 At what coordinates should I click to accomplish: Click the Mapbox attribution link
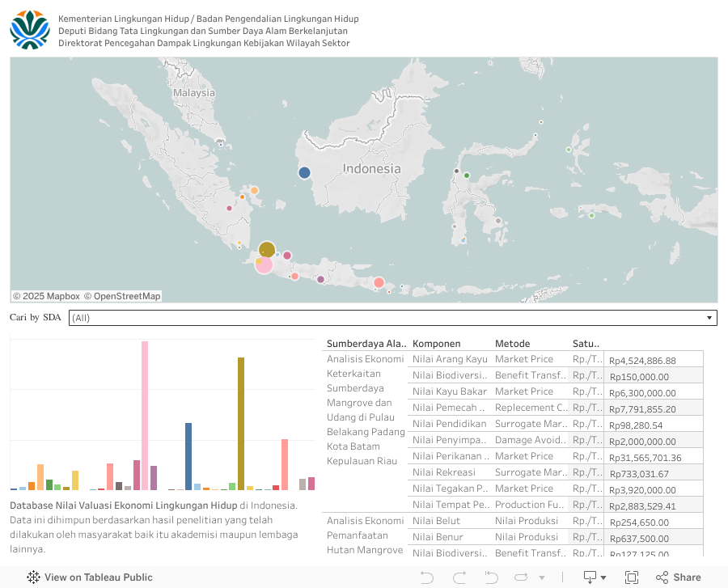tap(46, 296)
